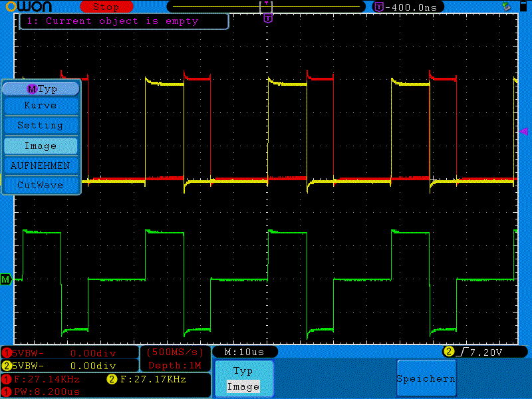Screen dimensions: 532x399
Task: Click the Speichern save button
Action: (x=426, y=378)
